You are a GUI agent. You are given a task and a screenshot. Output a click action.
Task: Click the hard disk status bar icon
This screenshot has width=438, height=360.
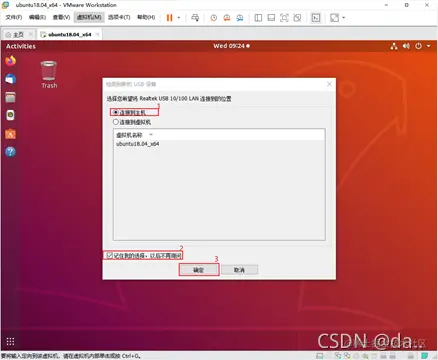click(320, 356)
